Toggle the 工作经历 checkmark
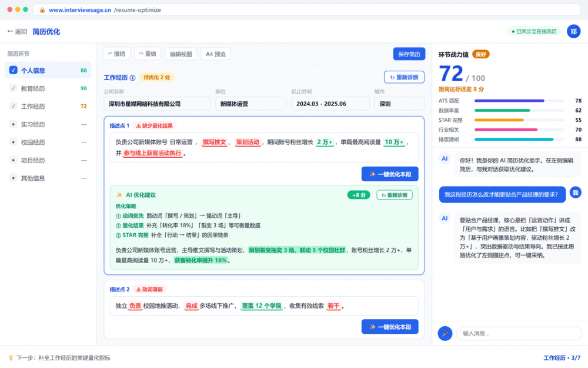Image resolution: width=588 pixels, height=368 pixels. pos(13,106)
